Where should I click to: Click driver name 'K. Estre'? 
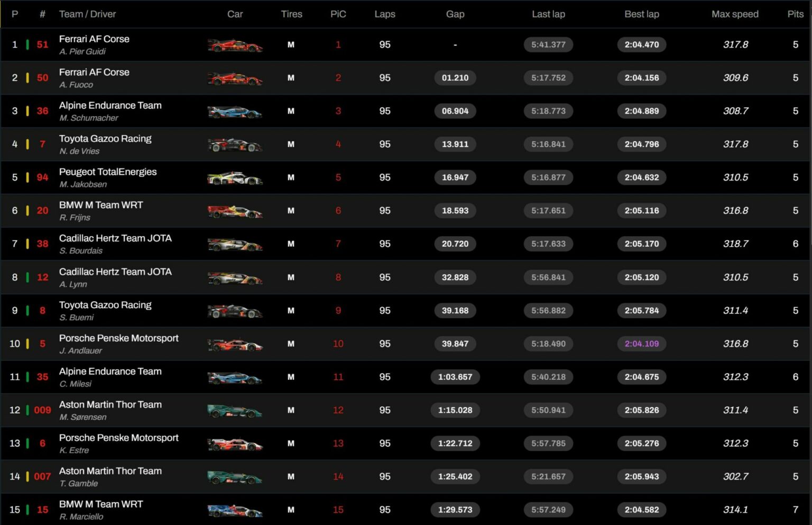point(74,451)
